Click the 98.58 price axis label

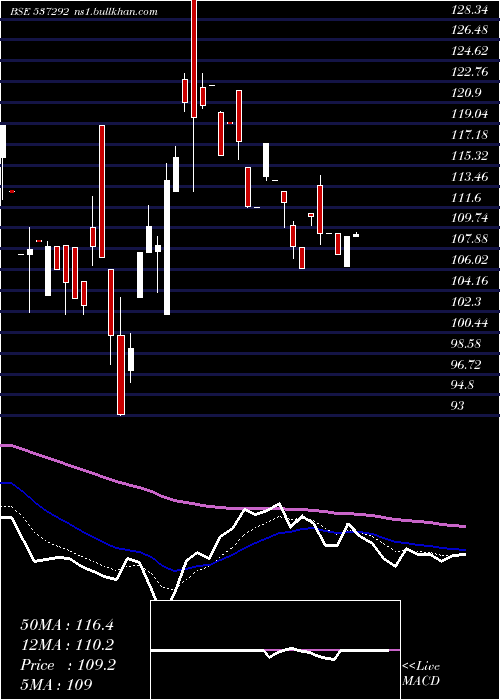coord(466,344)
